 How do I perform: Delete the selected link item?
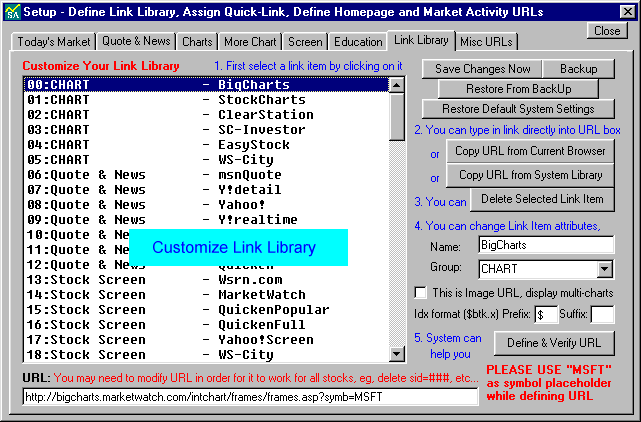pyautogui.click(x=541, y=198)
